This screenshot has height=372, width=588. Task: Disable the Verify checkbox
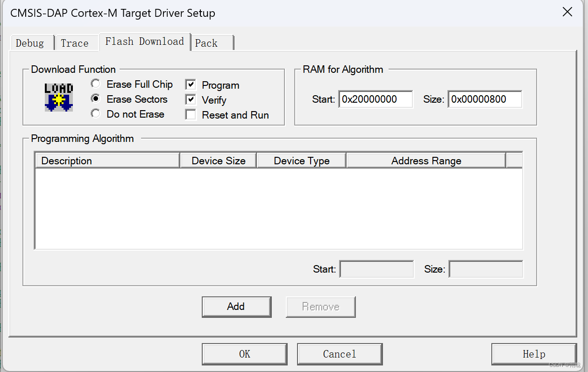tap(191, 100)
